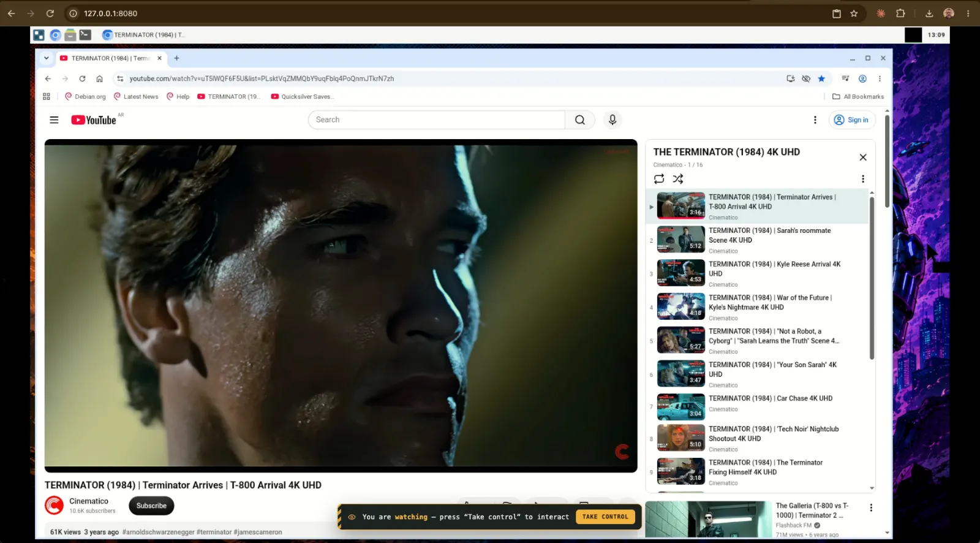Screen dimensions: 980x543
Task: Select 'The Terminator Fixing Himself' playlist entry
Action: tap(758, 473)
